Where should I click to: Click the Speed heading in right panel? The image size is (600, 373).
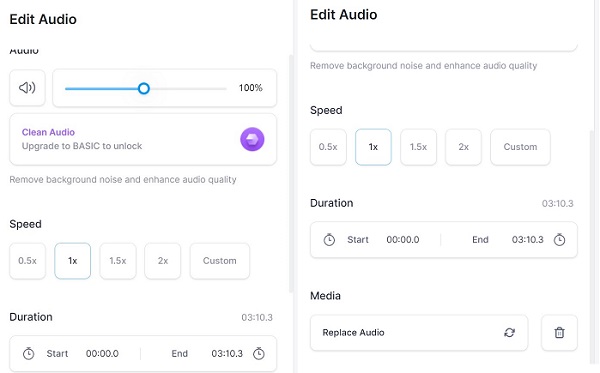[x=326, y=111]
